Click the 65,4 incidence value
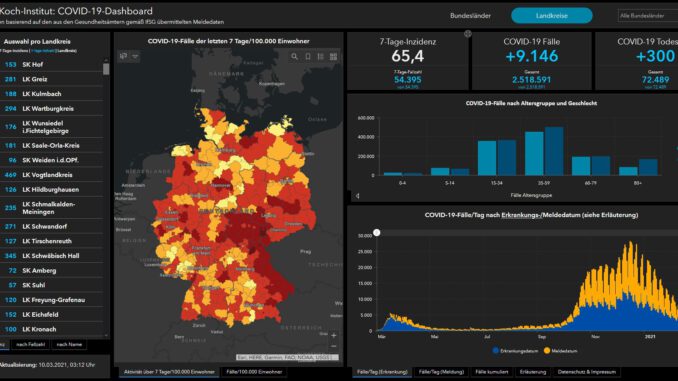Viewport: 678px width, 381px height. tap(408, 56)
